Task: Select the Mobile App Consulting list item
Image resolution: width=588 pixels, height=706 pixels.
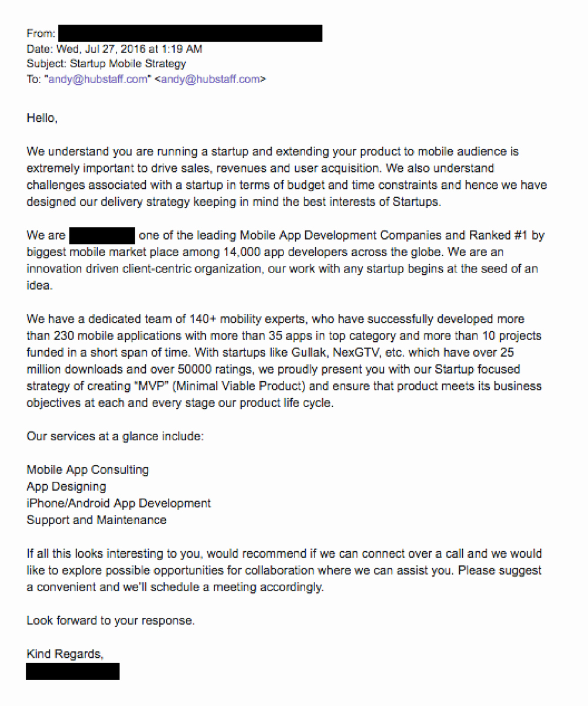Action: [88, 470]
